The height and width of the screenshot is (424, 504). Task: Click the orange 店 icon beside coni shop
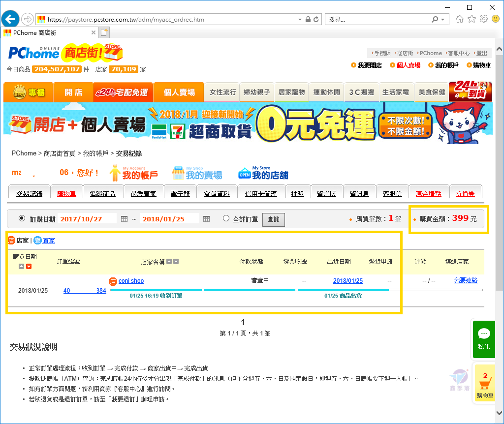(113, 281)
